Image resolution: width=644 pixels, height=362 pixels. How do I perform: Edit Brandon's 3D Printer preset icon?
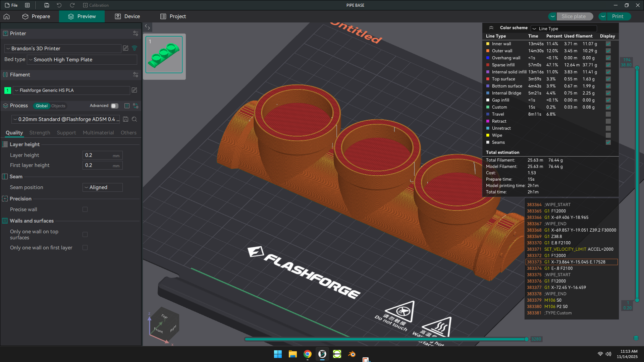coord(125,48)
